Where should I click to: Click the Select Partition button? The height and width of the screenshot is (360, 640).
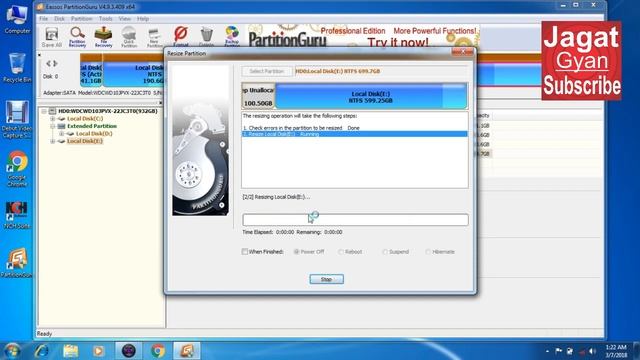(x=267, y=71)
